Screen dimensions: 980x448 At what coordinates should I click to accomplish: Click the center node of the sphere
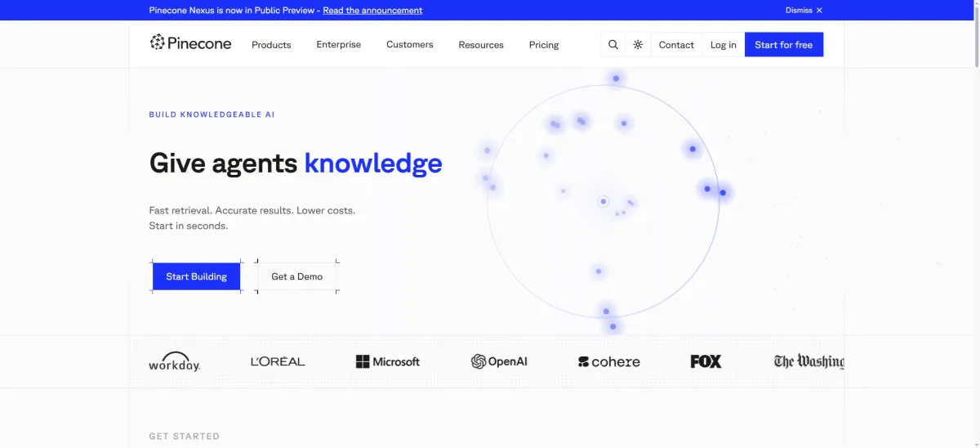pos(604,201)
